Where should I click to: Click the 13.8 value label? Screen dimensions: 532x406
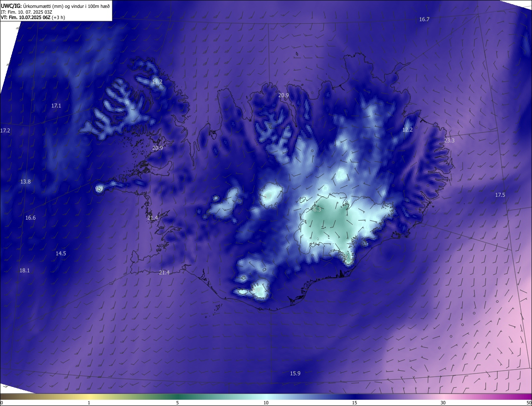coord(25,182)
